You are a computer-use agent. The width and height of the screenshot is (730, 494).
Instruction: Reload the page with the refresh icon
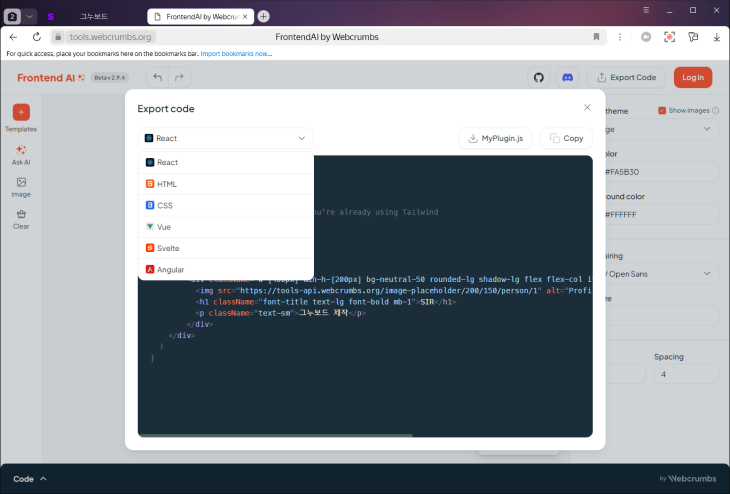click(36, 37)
